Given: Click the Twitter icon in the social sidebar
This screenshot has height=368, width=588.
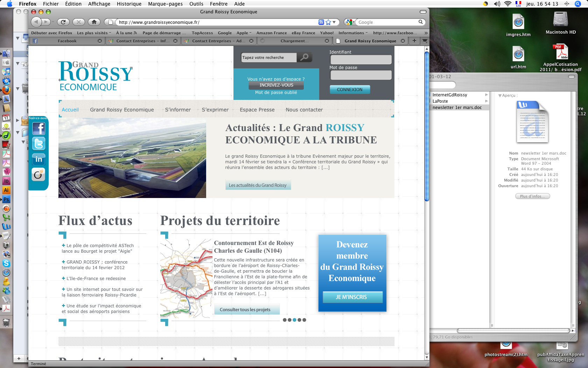Looking at the screenshot, I should coord(38,144).
